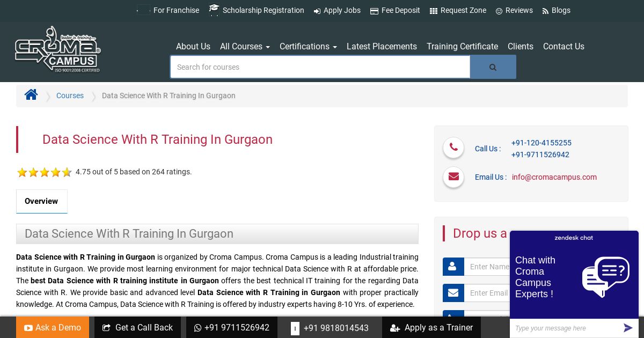Go to Contact Us page
The width and height of the screenshot is (644, 338).
[563, 46]
